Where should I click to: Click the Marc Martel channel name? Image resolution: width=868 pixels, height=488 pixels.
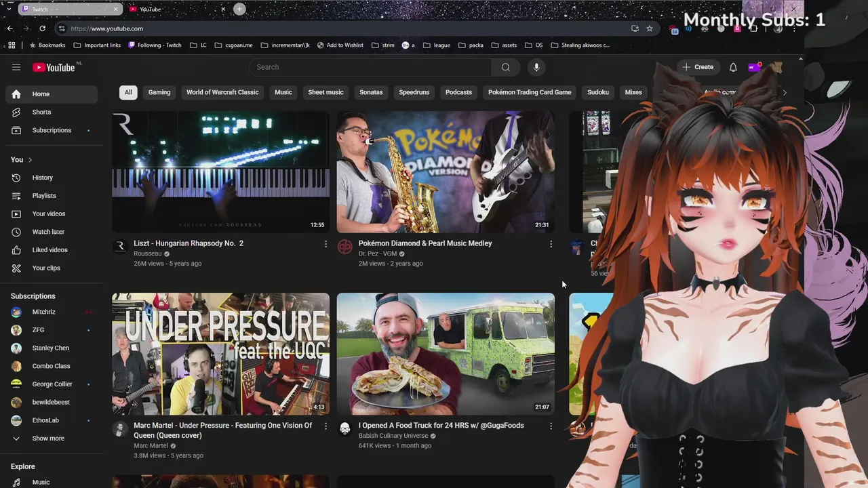click(151, 446)
